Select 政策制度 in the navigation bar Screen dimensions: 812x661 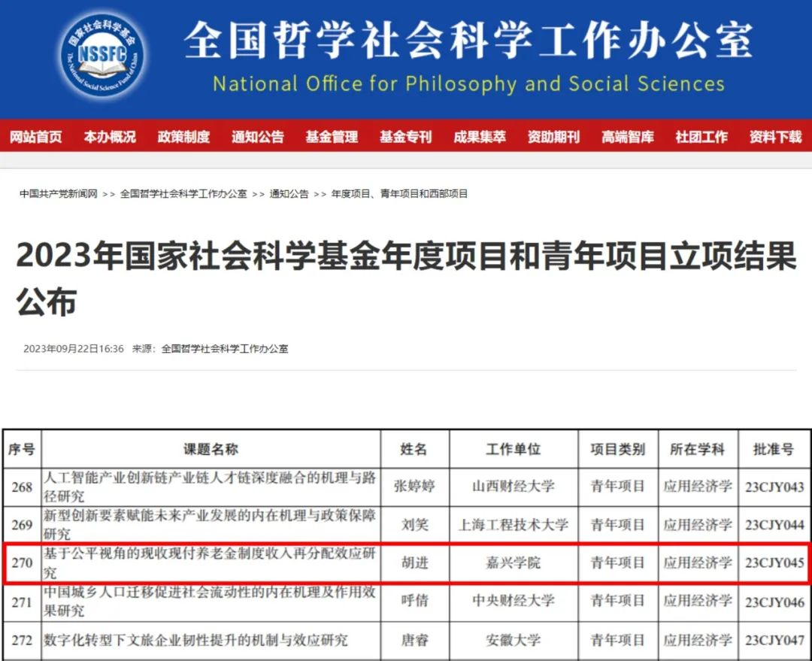[x=183, y=137]
